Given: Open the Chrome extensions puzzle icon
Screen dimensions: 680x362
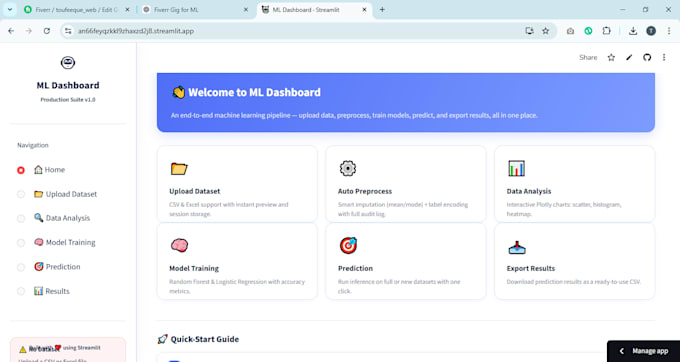Looking at the screenshot, I should tap(606, 31).
